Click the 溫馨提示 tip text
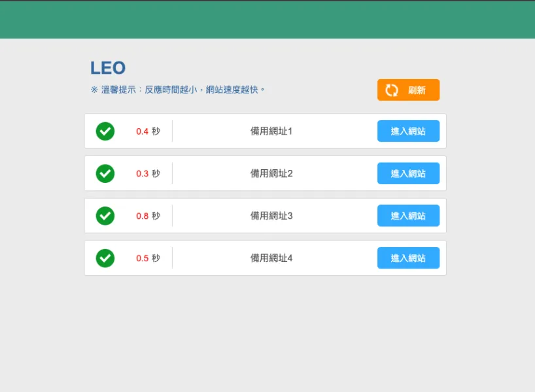Viewport: 535px width, 392px height. (x=178, y=90)
